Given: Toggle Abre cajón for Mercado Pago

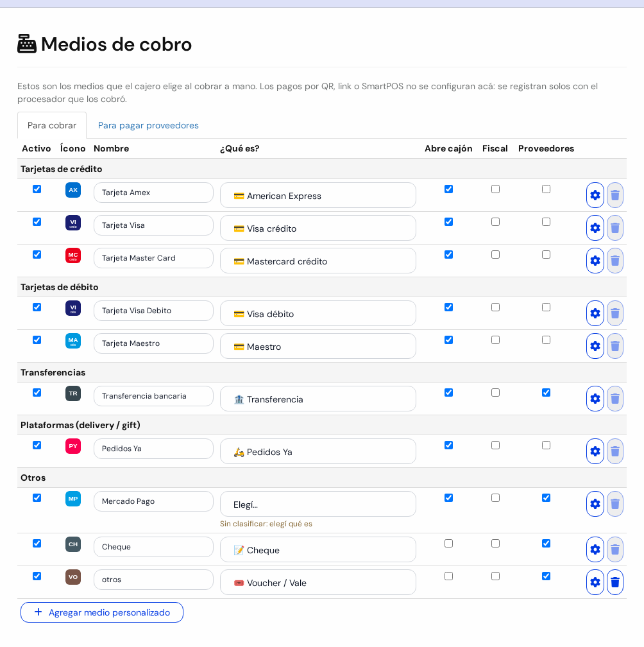Looking at the screenshot, I should tap(448, 497).
